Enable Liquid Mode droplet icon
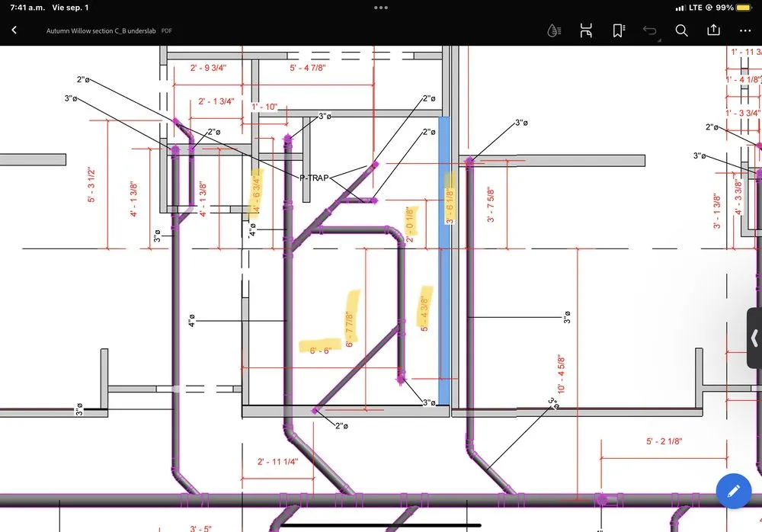 click(x=554, y=30)
